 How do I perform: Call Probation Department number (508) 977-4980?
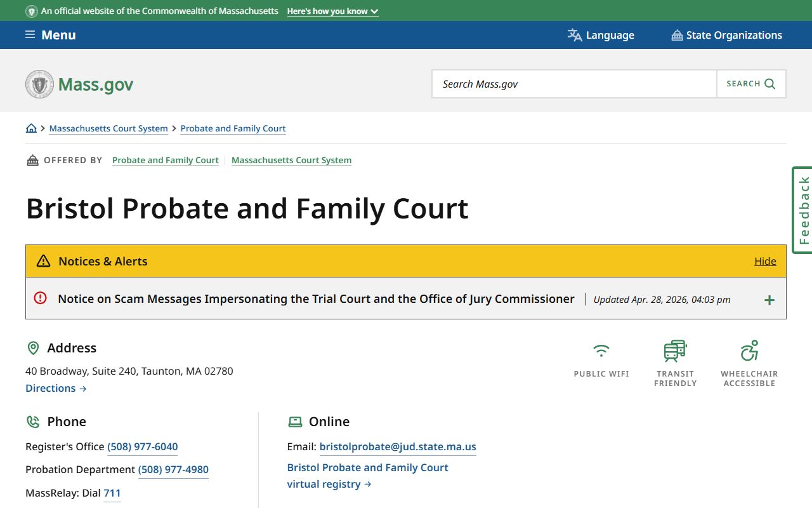click(x=173, y=469)
